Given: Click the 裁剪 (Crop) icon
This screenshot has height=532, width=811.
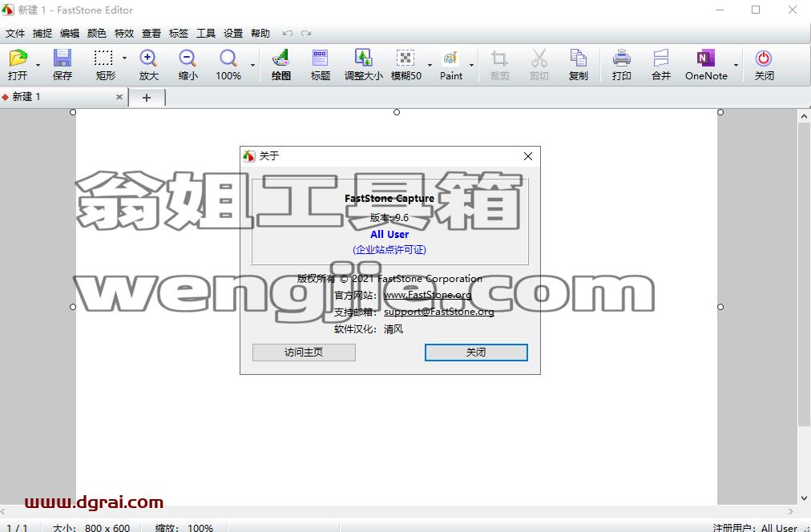Looking at the screenshot, I should click(499, 58).
